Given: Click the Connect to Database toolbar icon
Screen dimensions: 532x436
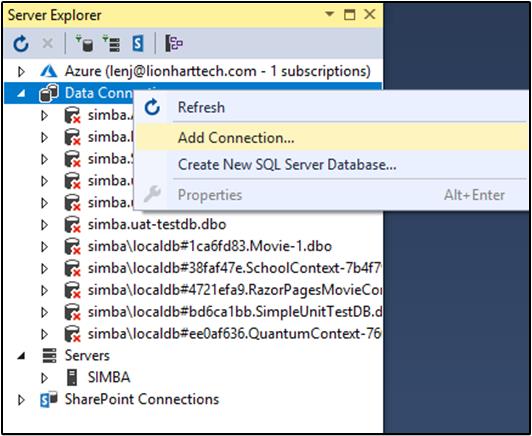Looking at the screenshot, I should pos(84,43).
